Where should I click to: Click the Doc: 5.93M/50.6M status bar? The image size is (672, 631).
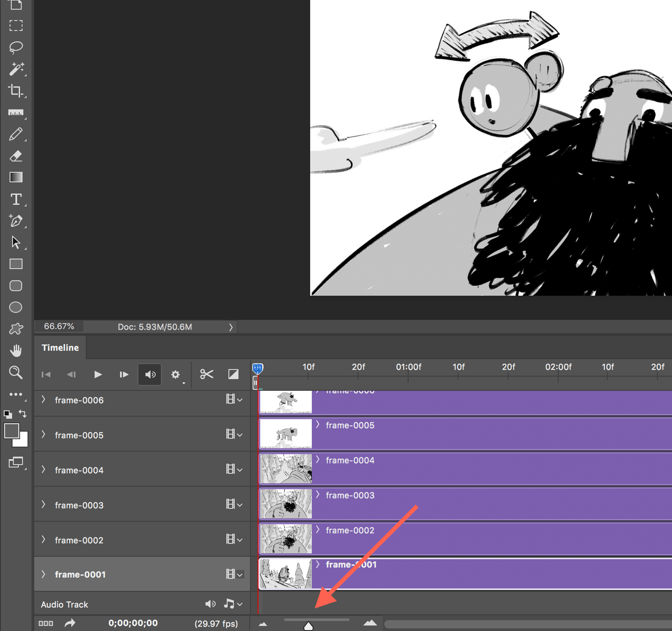(154, 326)
